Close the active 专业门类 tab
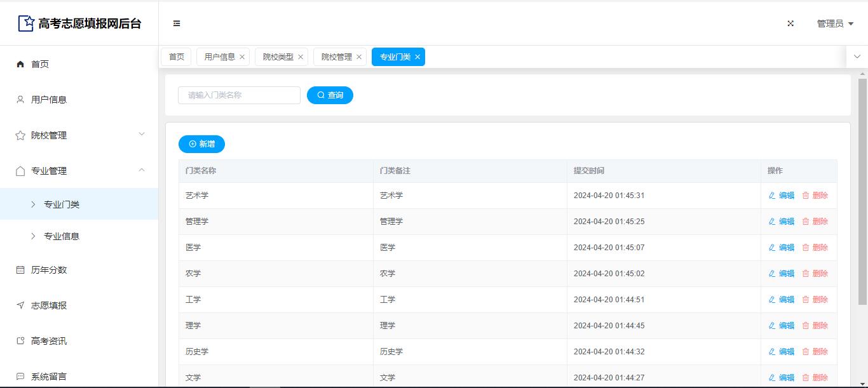Screen dimensions: 868x388 click(x=417, y=57)
